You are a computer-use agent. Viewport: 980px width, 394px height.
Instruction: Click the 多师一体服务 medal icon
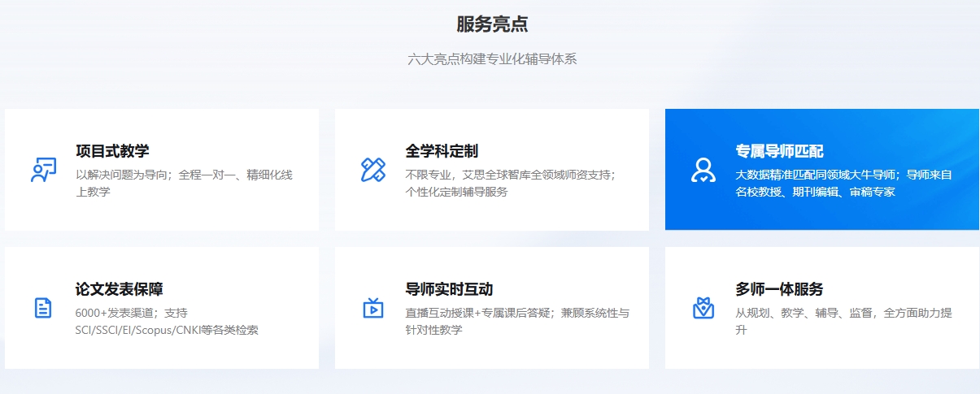point(703,308)
